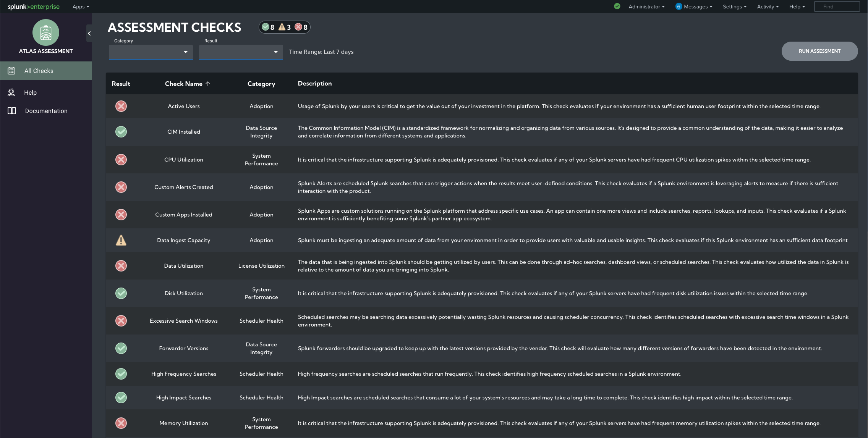Click the green pass icon for CIM Installed
Screen dimensions: 868x438
pos(121,132)
